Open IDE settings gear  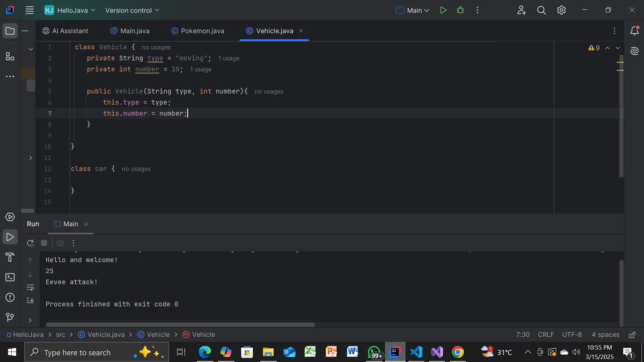pyautogui.click(x=561, y=10)
